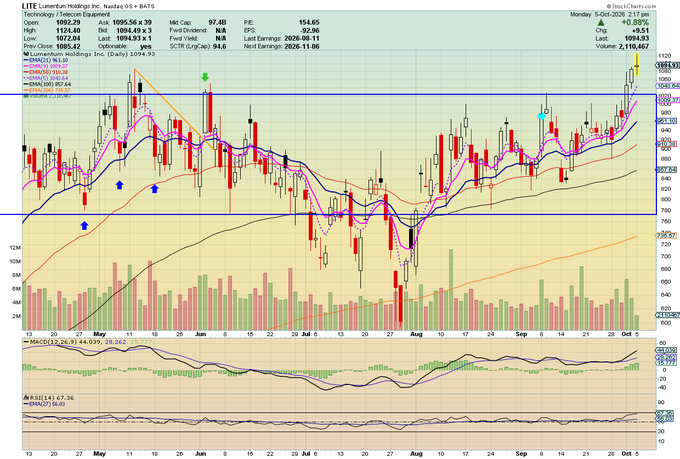Viewport: 680px width, 459px height.
Task: Click the 1120 label on price axis
Action: click(664, 56)
